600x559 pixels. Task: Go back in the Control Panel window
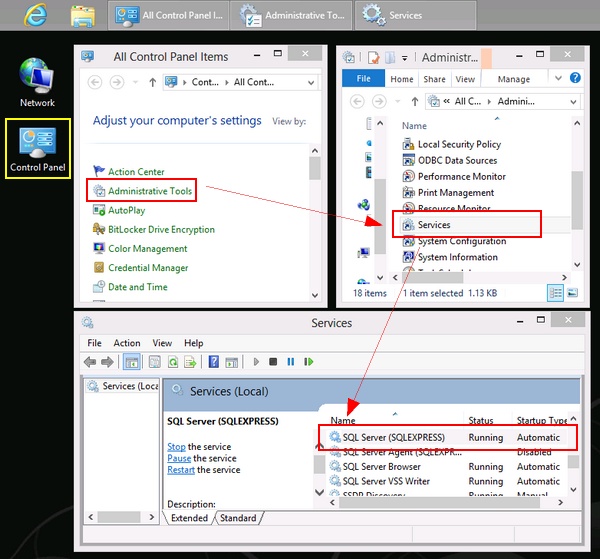tap(95, 82)
